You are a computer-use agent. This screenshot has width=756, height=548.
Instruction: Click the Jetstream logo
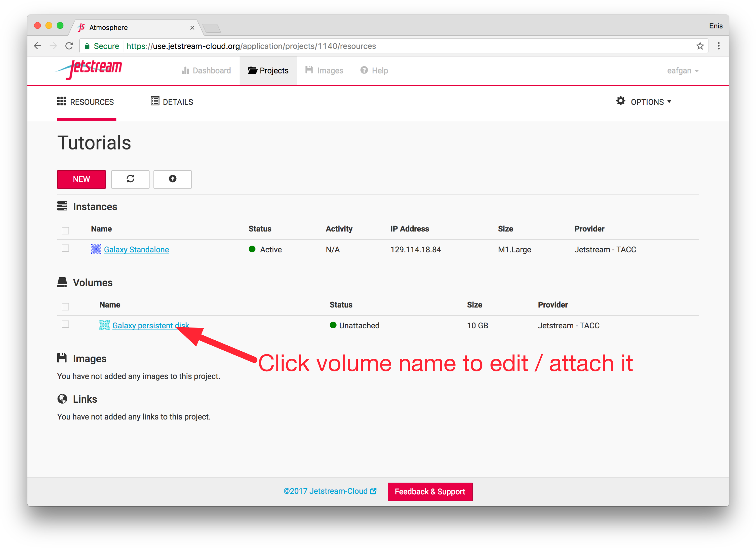point(89,70)
